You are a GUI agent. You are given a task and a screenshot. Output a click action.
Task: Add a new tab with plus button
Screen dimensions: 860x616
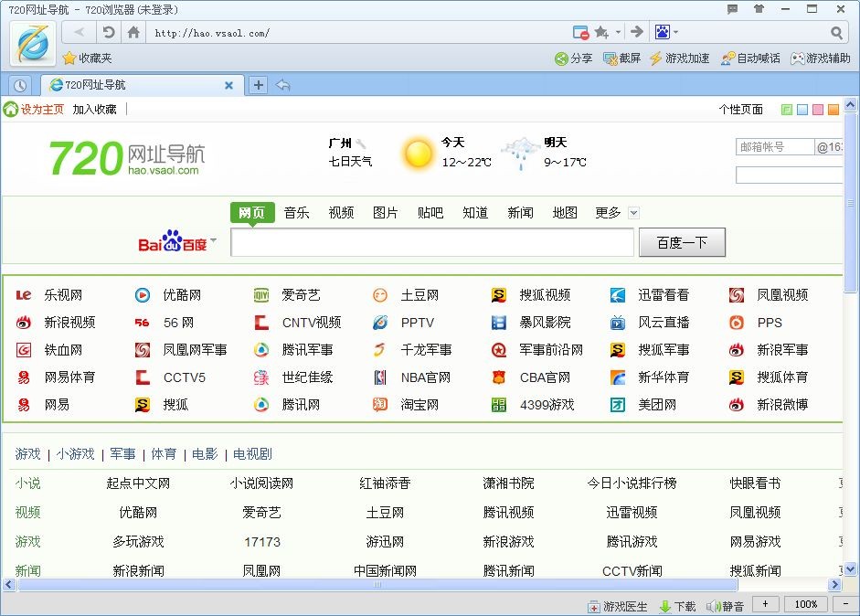[259, 85]
